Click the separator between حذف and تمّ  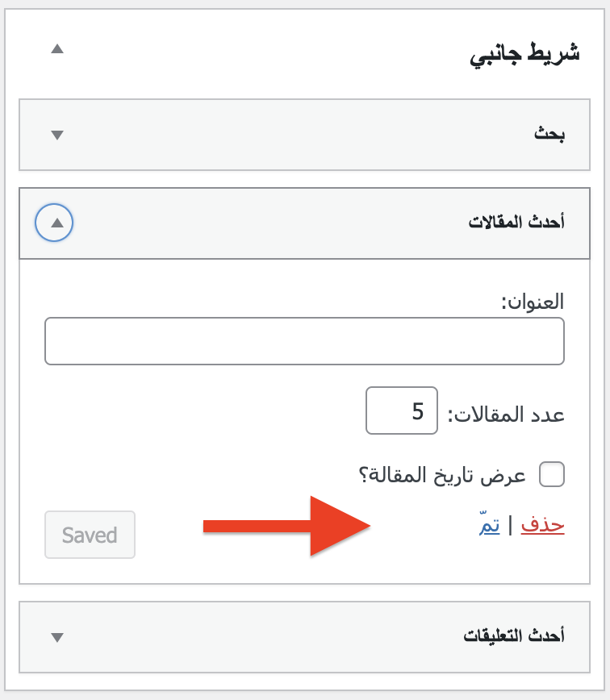(x=510, y=527)
